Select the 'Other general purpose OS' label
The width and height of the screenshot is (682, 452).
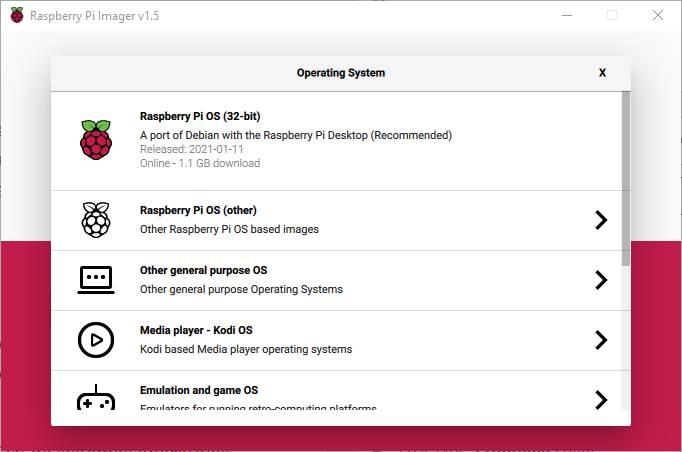[x=203, y=270]
